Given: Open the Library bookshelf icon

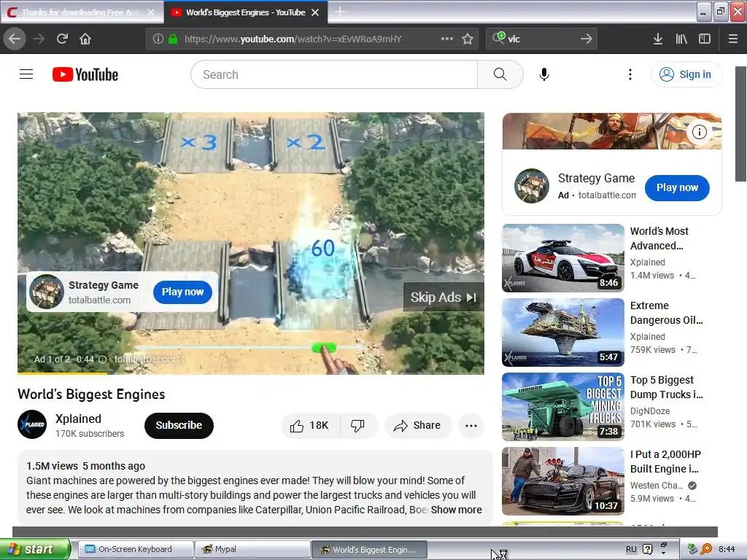Looking at the screenshot, I should [x=681, y=39].
